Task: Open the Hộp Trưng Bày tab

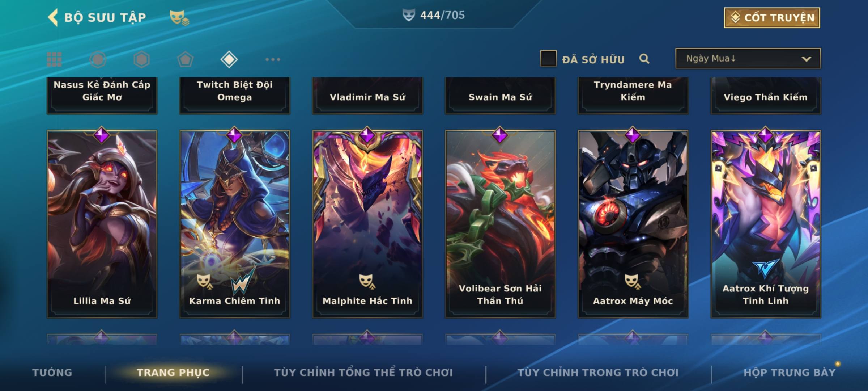Action: (790, 372)
